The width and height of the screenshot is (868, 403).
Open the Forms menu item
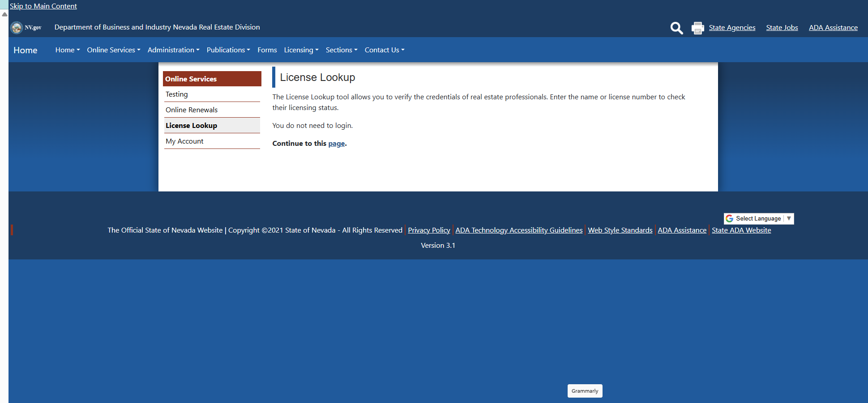[267, 50]
